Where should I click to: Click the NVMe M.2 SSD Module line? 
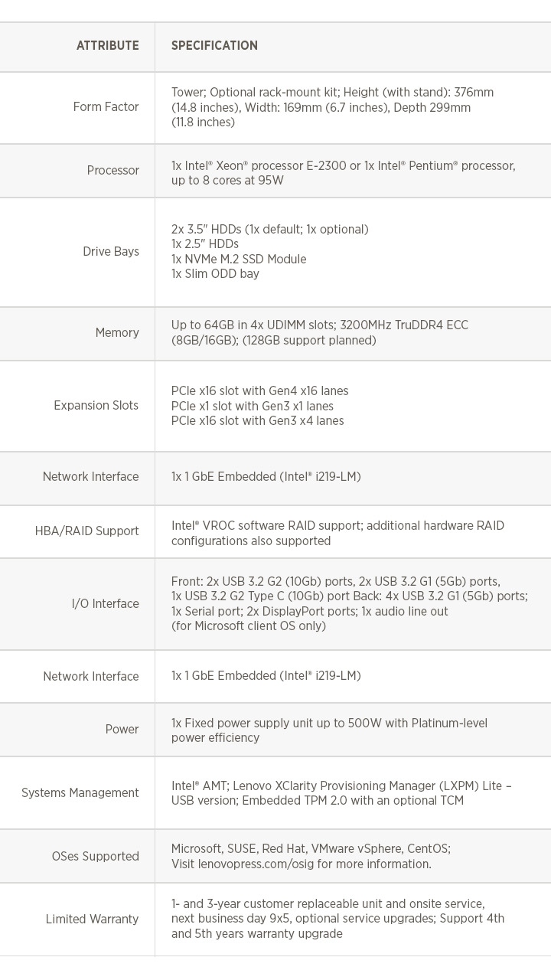tap(239, 260)
